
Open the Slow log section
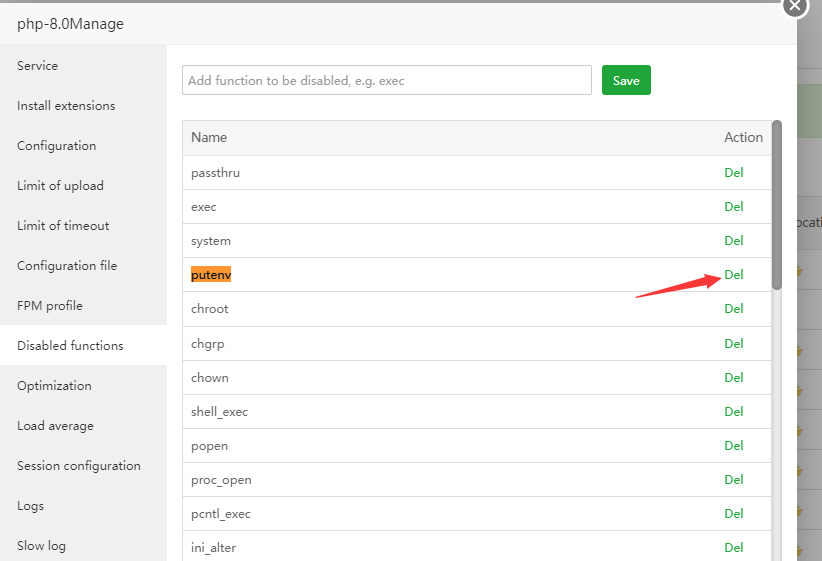41,546
